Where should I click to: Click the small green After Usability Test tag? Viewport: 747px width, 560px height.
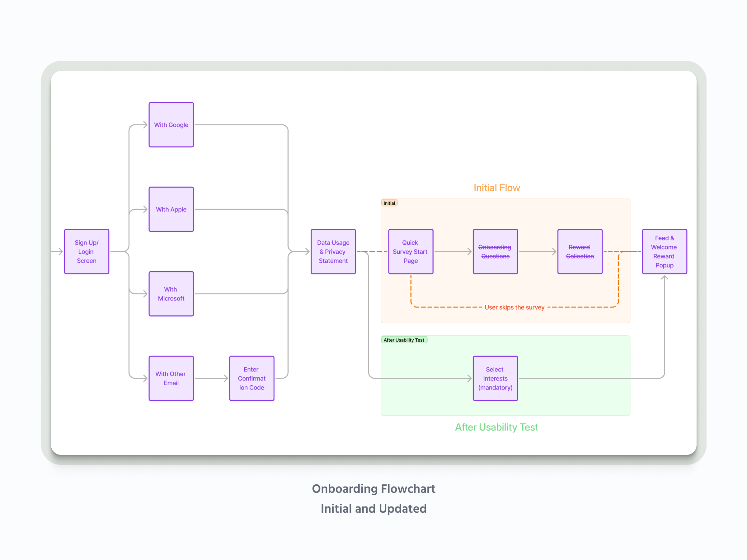point(404,340)
